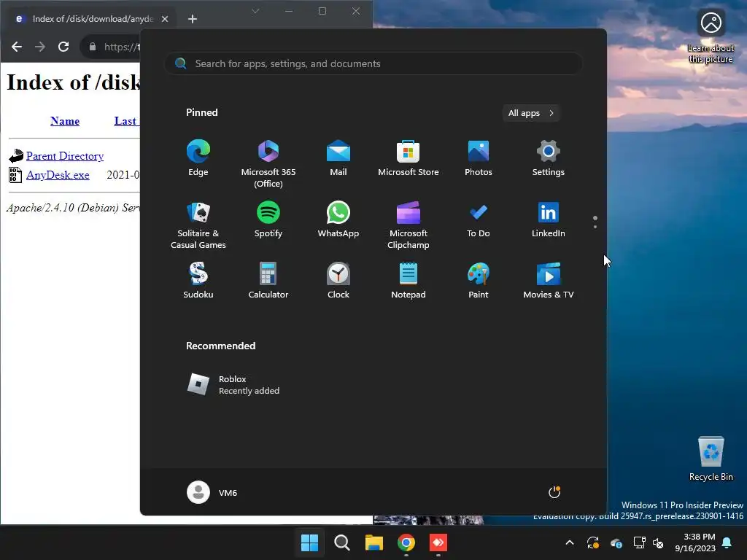
Task: Launch the Sudoku game
Action: coord(198,281)
